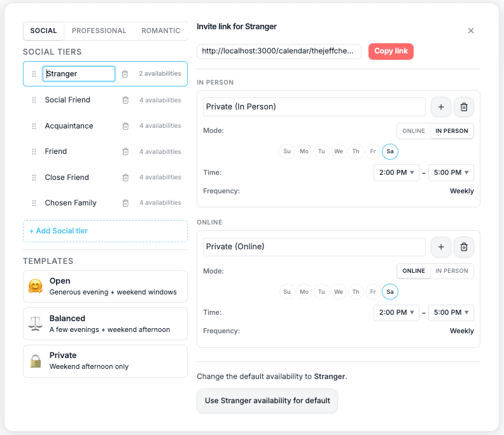Click the Private template lock icon
This screenshot has height=435, width=504.
(x=36, y=361)
